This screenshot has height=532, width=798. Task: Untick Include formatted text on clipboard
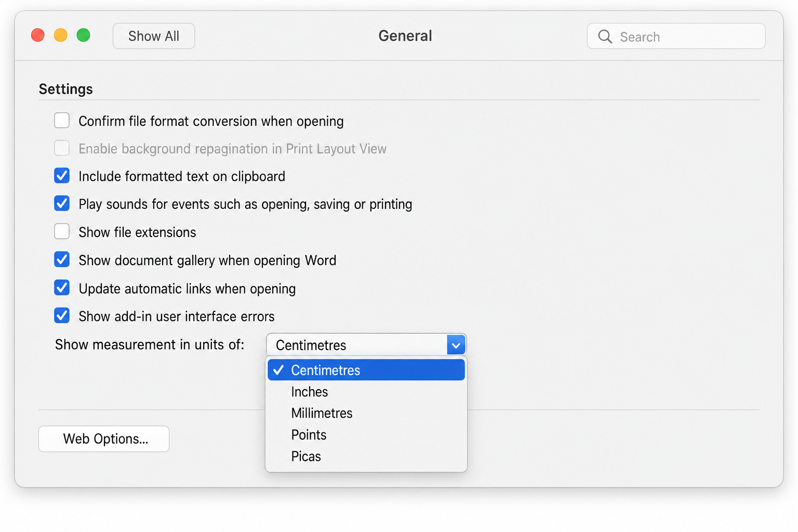pos(62,176)
